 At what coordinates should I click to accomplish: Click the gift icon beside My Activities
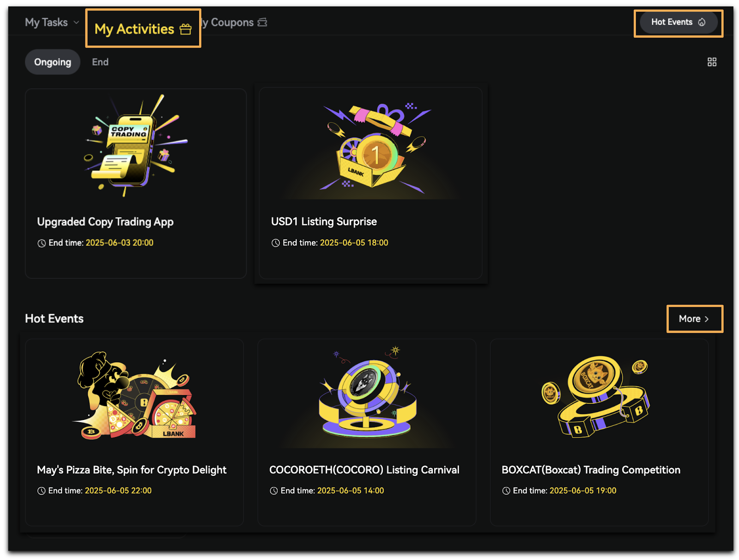click(x=186, y=29)
